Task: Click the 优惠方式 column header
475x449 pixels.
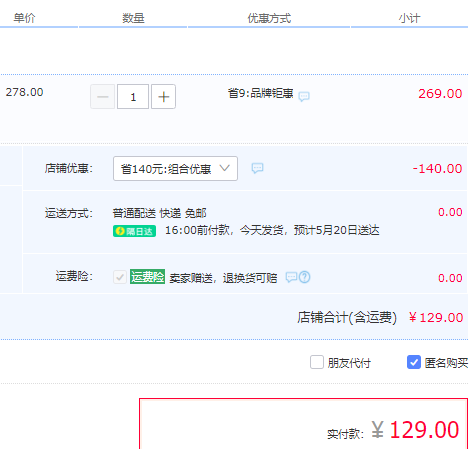Action: coord(269,18)
